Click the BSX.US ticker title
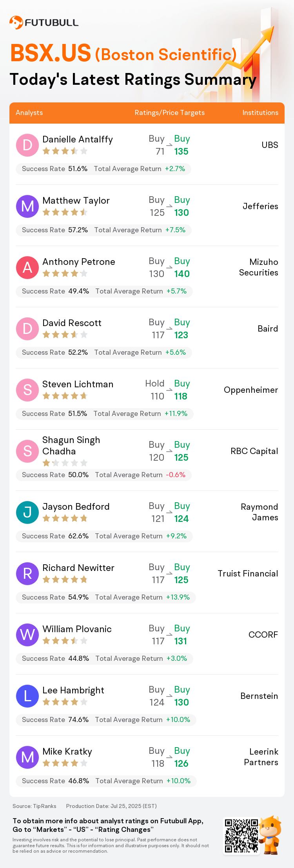Screen dimensions: 294x868 (x=51, y=53)
